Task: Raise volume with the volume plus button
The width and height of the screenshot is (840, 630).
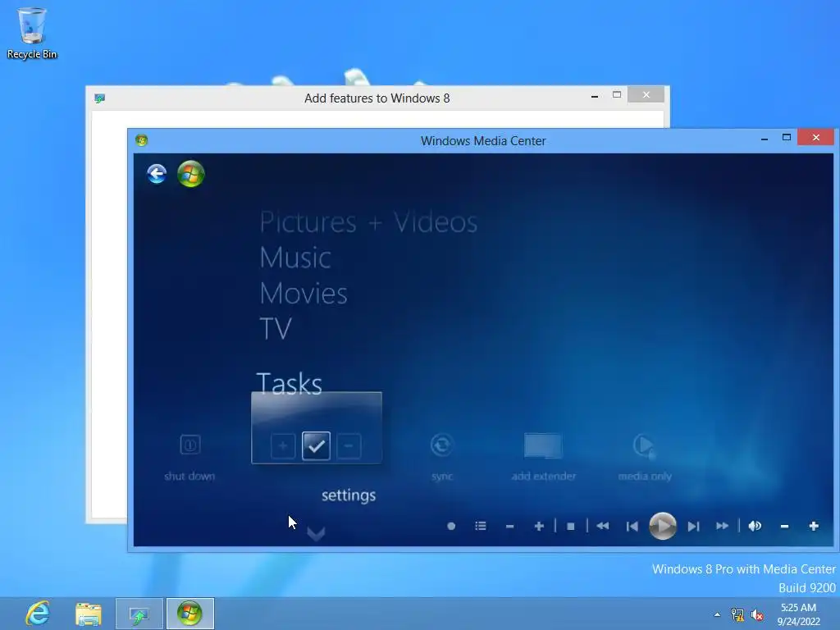Action: 813,526
